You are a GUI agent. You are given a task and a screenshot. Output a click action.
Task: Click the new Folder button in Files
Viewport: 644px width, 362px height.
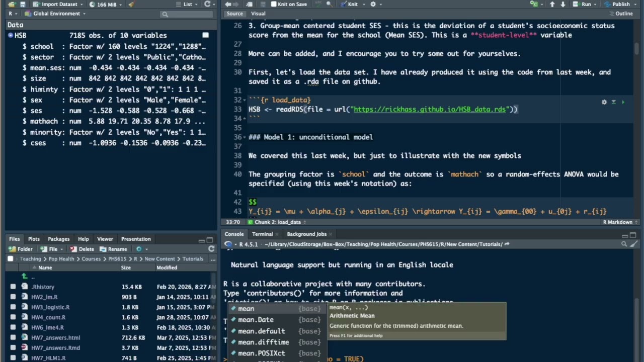21,249
